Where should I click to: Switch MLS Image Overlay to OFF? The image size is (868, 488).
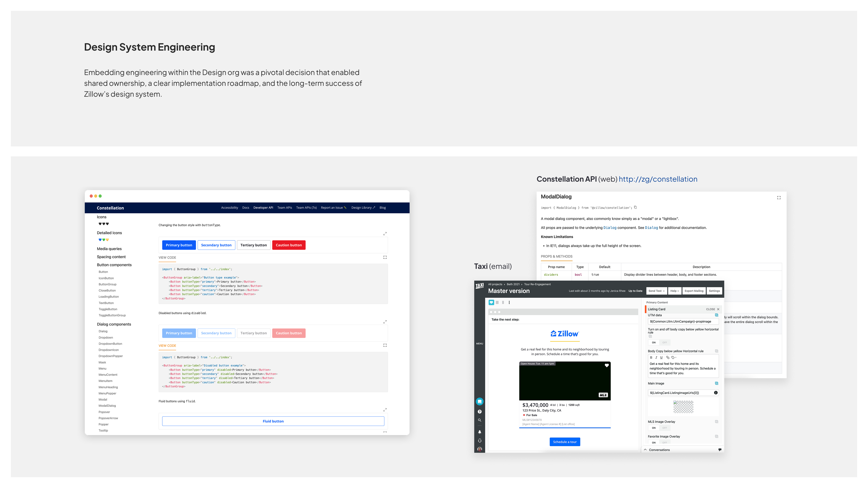click(x=665, y=428)
